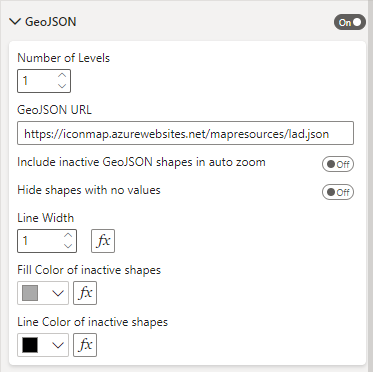The width and height of the screenshot is (373, 372).
Task: Decrease Number of Levels with down arrow
Action: pyautogui.click(x=62, y=86)
